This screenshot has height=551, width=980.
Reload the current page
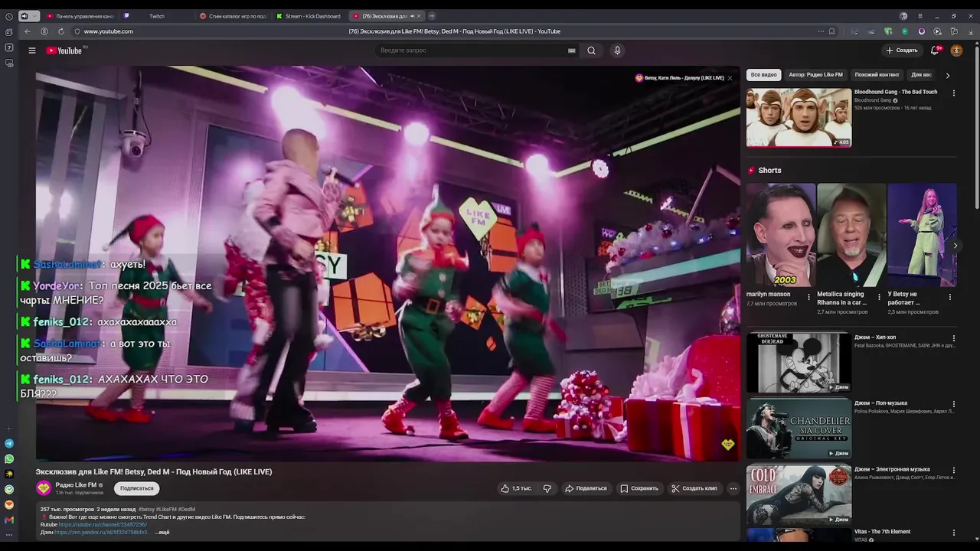60,31
